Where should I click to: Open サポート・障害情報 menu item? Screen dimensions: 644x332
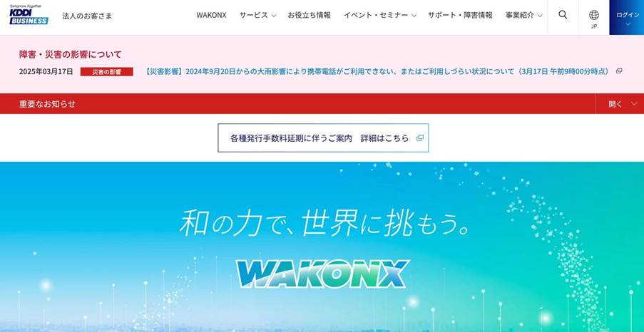click(x=460, y=15)
